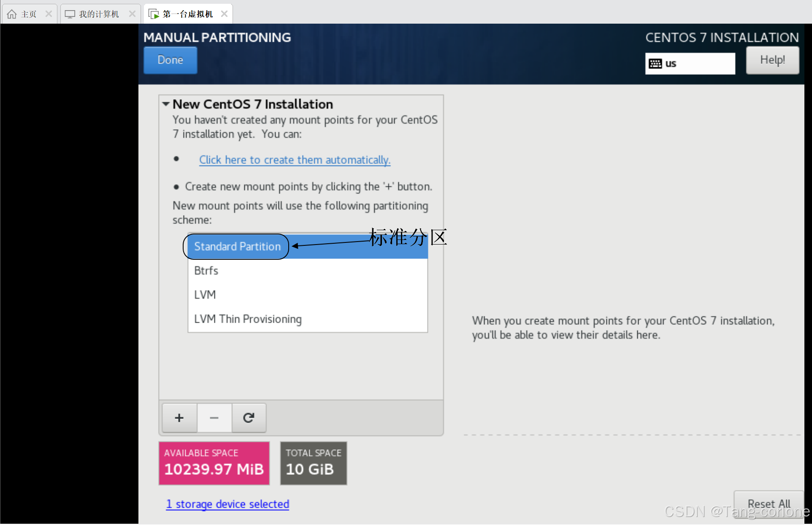Open 1 storage device selected link
Screen dimensions: 812x525
(227, 504)
